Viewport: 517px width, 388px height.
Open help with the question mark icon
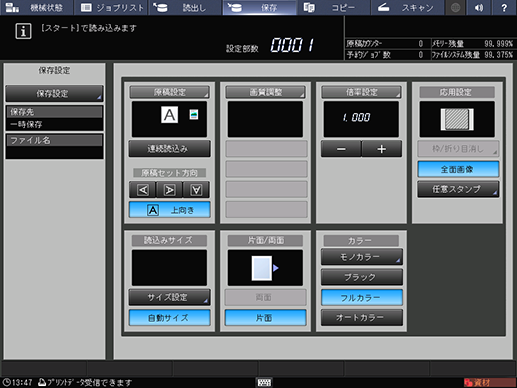504,7
